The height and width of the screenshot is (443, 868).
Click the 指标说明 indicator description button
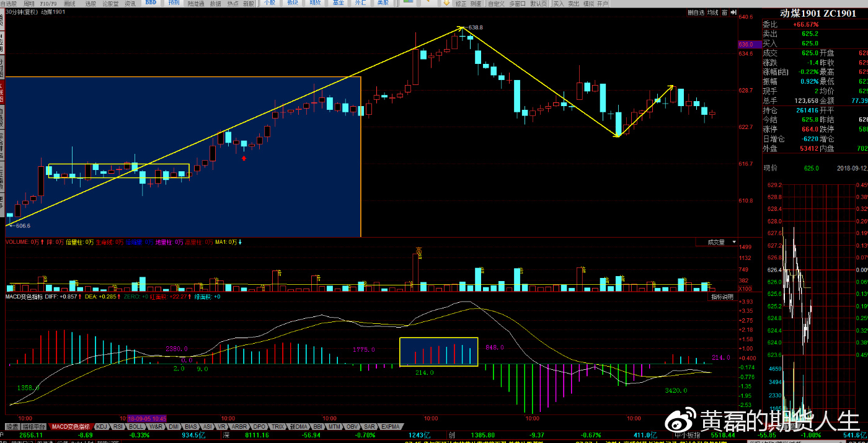[x=722, y=297]
